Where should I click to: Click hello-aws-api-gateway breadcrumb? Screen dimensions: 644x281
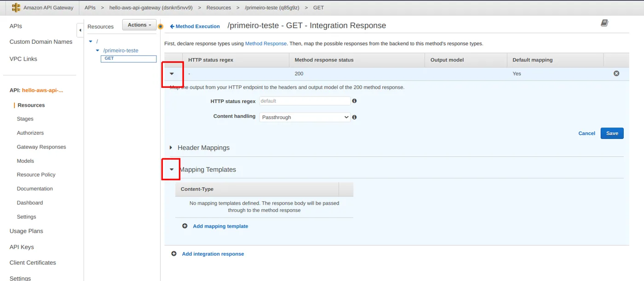click(x=151, y=8)
